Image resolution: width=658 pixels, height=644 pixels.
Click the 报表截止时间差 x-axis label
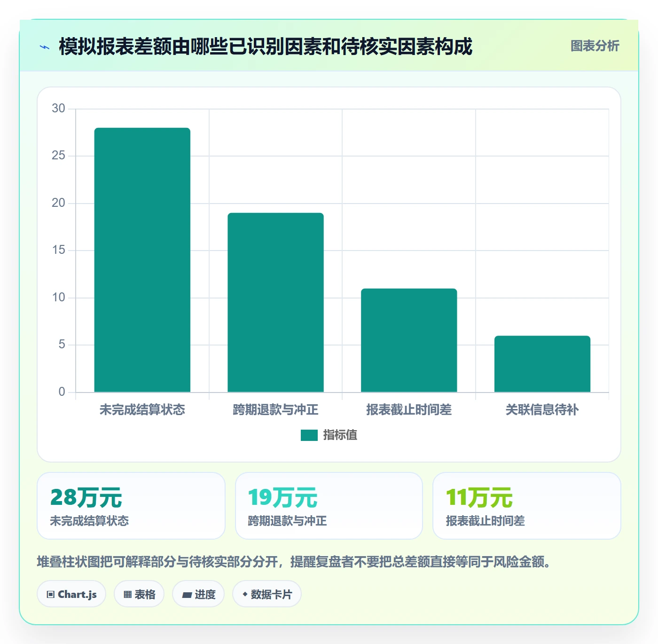[x=409, y=410]
